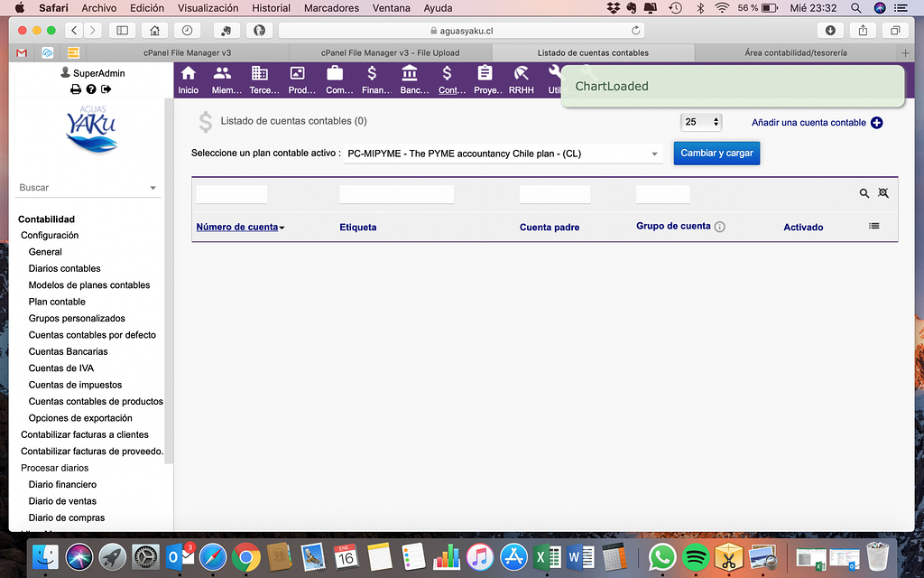Open the Proyectos clipboard icon

487,79
